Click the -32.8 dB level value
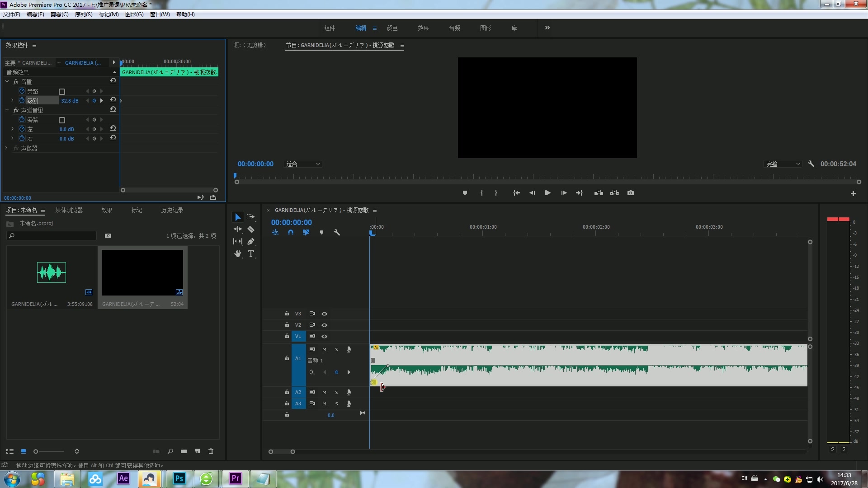868x488 pixels. click(69, 101)
